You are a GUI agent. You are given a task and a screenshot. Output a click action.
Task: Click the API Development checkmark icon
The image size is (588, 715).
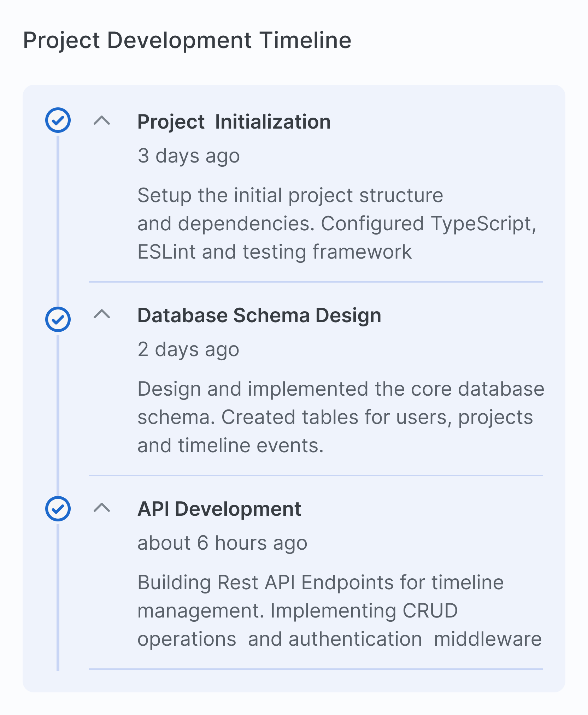(x=58, y=509)
